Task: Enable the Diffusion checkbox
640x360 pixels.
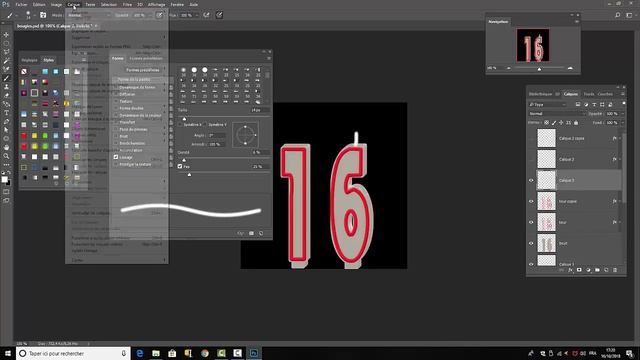Action: click(116, 94)
